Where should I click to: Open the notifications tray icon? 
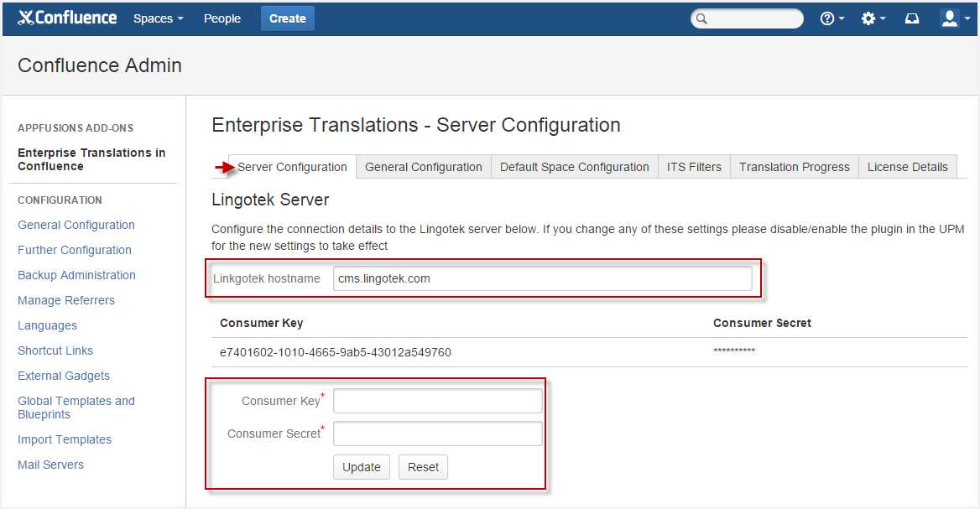[x=912, y=18]
